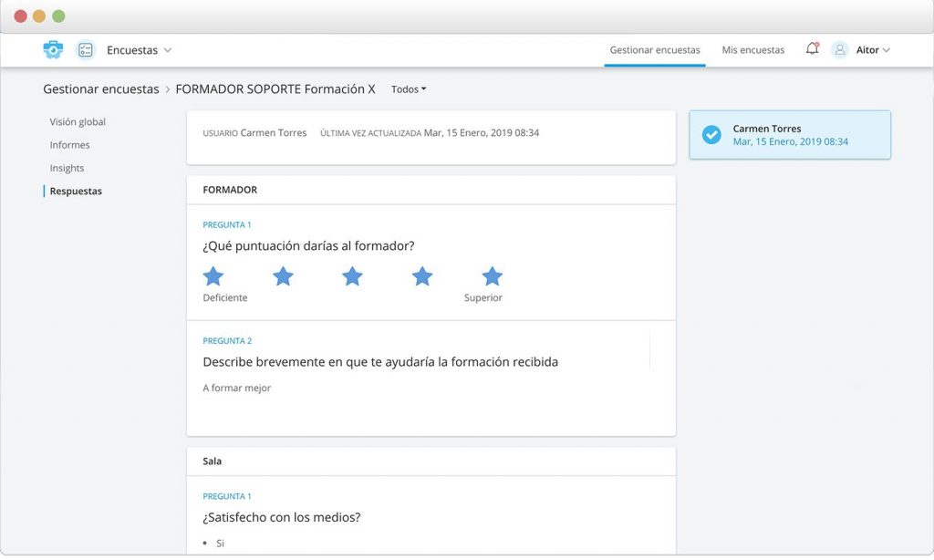
Task: Click FORMADOR SOPORTE Formación X breadcrumb
Action: (275, 89)
